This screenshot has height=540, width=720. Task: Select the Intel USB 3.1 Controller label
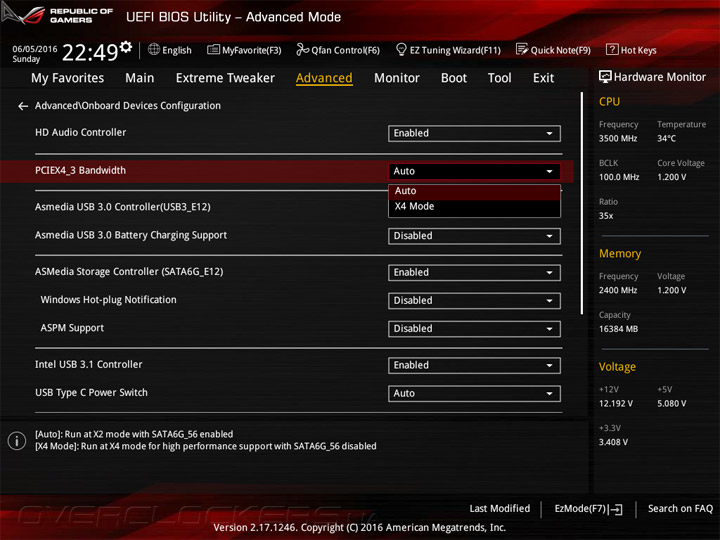pyautogui.click(x=89, y=365)
